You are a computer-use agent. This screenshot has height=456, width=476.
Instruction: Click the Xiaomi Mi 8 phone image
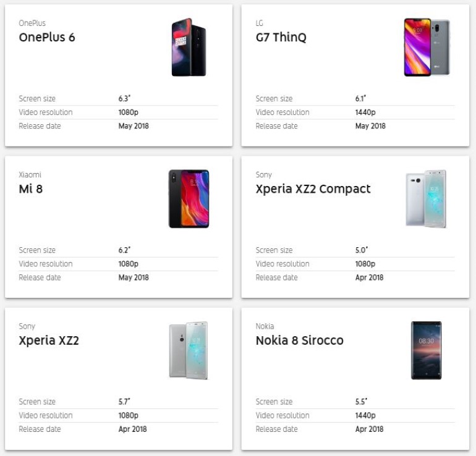(x=189, y=199)
